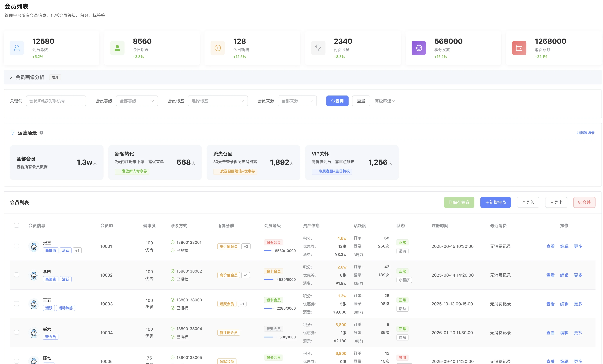Check the row checkbox for 赵六
Image resolution: width=603 pixels, height=364 pixels.
[x=16, y=332]
